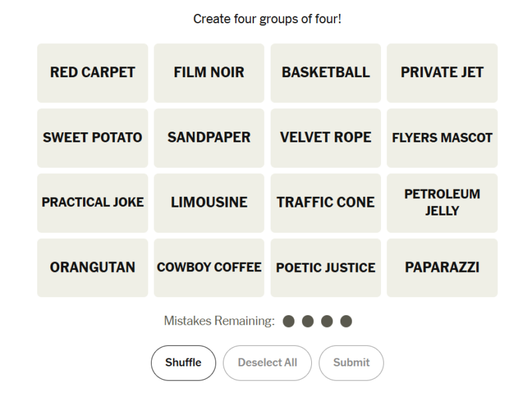Screen dimensions: 532x397
Task: Choose the FLYERS MASCOT tile
Action: [x=442, y=138]
